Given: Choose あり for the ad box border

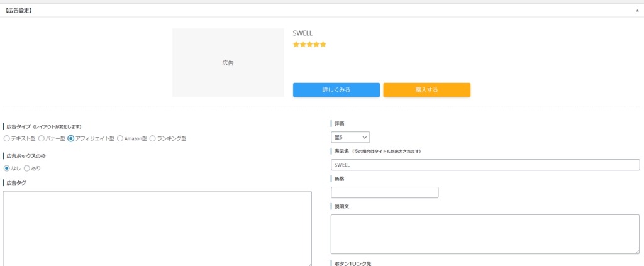Looking at the screenshot, I should 26,169.
